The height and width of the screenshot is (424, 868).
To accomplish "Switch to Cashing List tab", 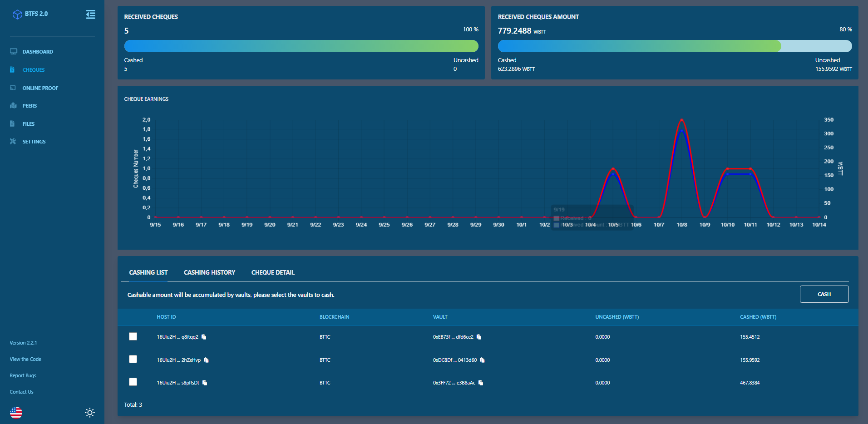I will tap(148, 272).
